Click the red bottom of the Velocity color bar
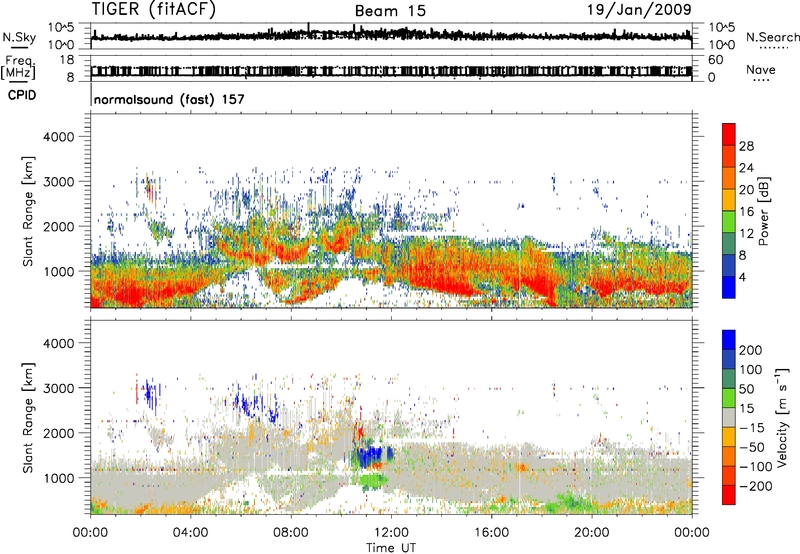The height and width of the screenshot is (554, 800). pyautogui.click(x=729, y=495)
